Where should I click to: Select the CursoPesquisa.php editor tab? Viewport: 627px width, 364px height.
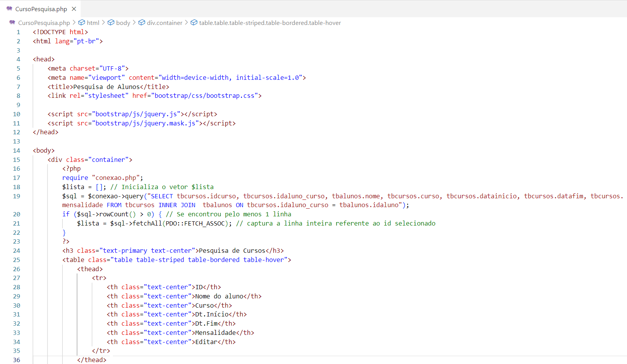point(41,9)
